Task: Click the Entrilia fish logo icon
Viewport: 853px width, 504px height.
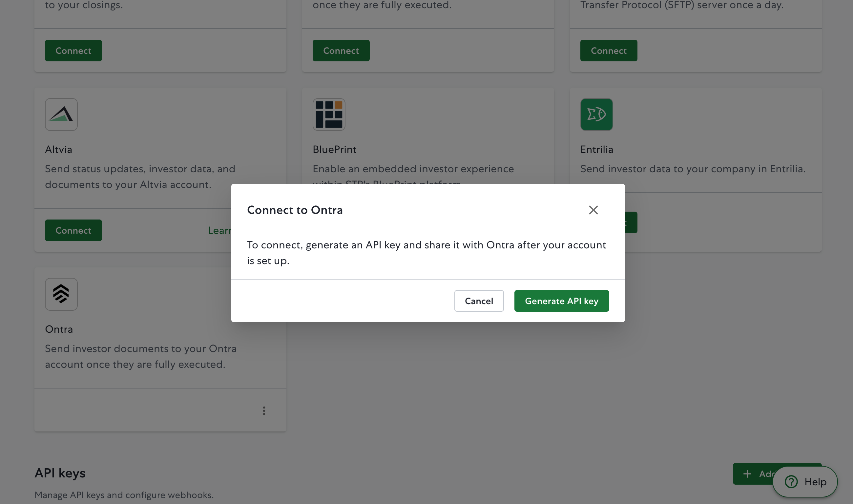Action: pos(597,115)
